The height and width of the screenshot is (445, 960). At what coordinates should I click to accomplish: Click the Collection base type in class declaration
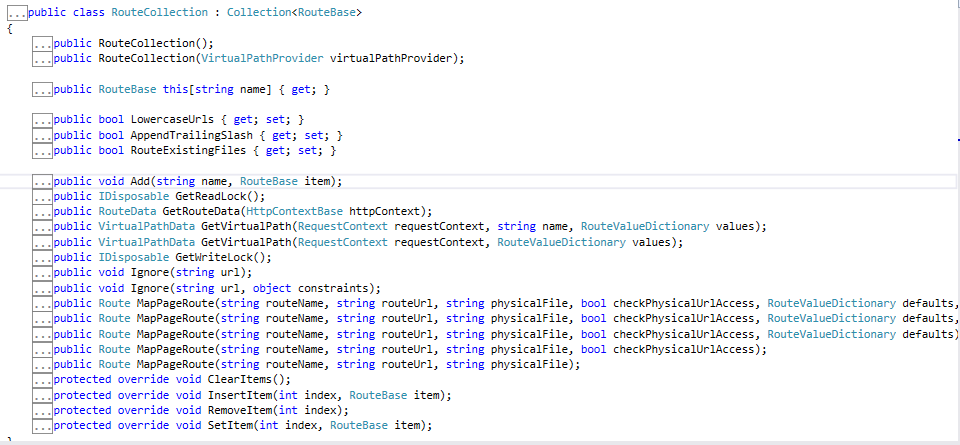coord(259,12)
